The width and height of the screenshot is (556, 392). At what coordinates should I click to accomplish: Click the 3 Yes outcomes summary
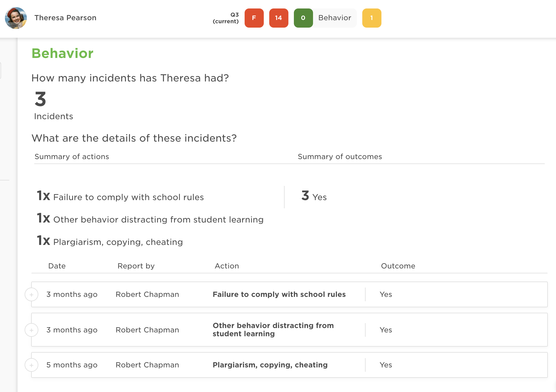tap(314, 197)
